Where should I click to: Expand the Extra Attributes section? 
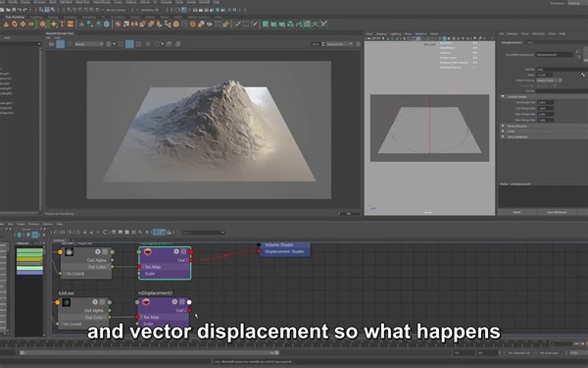[x=503, y=136]
